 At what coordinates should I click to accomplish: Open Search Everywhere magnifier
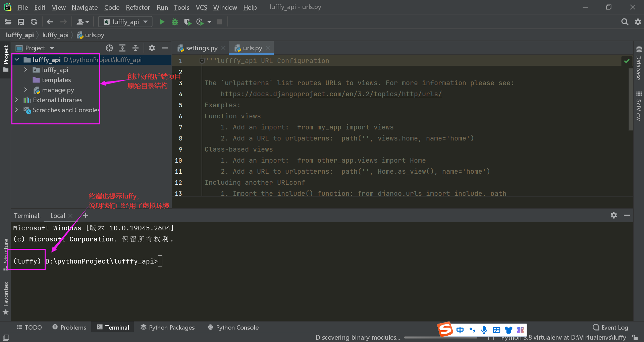tap(625, 22)
